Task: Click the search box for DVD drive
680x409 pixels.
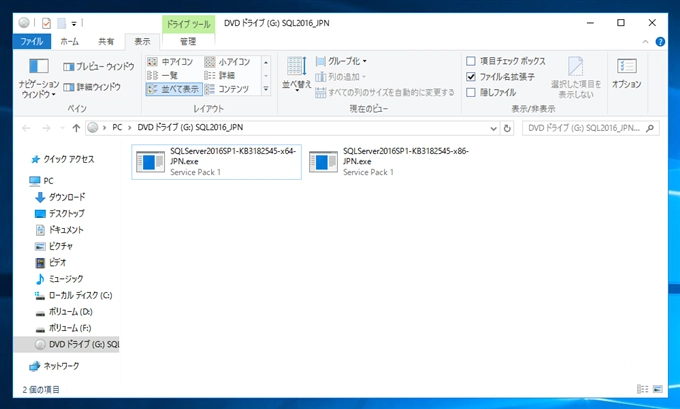Action: coord(591,128)
